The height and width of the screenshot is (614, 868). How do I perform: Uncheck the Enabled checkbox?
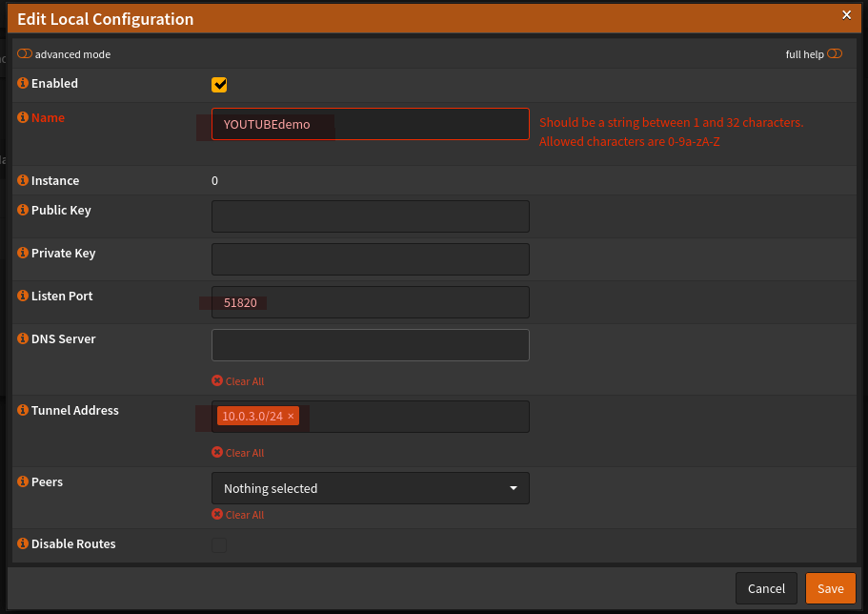219,85
